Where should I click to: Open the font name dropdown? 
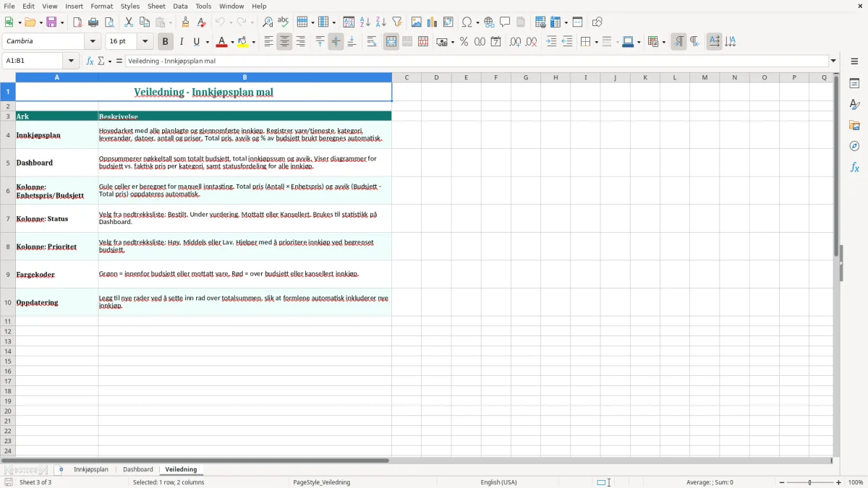click(93, 42)
